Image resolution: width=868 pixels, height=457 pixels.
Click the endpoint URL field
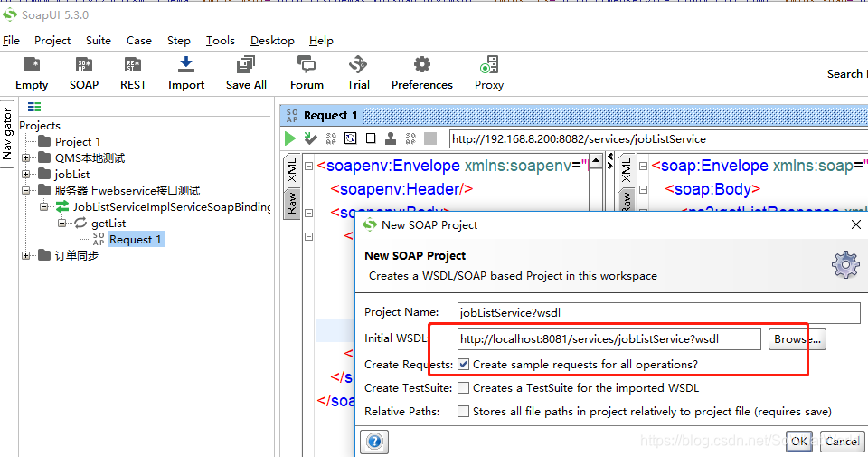coord(659,139)
